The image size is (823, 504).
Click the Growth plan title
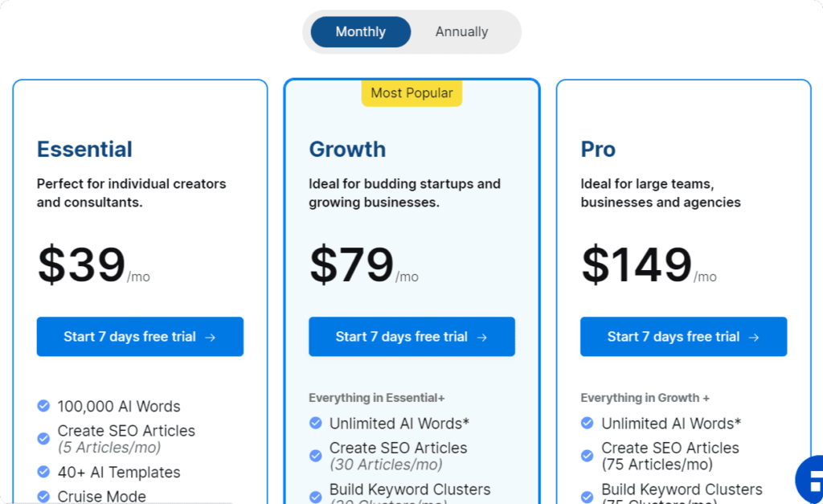tap(347, 150)
